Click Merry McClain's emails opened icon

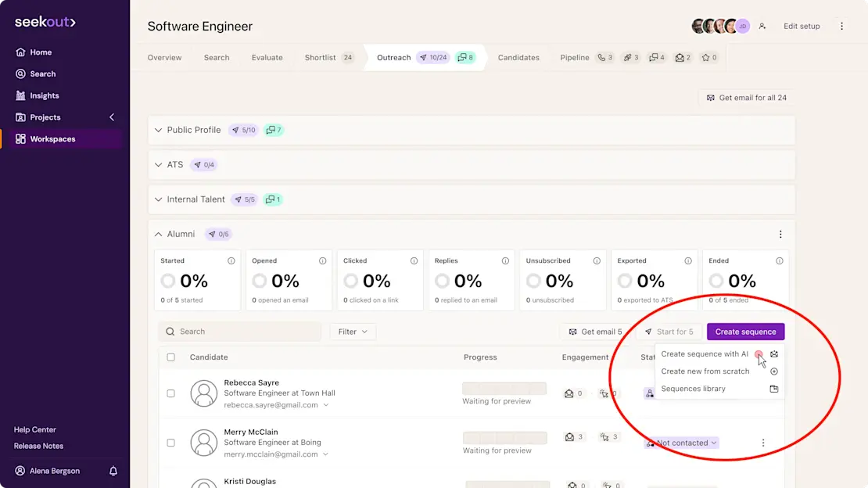click(x=569, y=437)
